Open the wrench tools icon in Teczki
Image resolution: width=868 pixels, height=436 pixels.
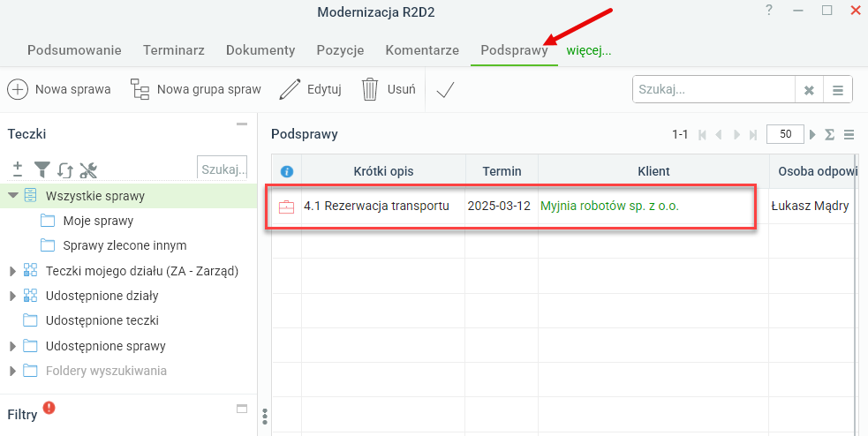pos(88,169)
